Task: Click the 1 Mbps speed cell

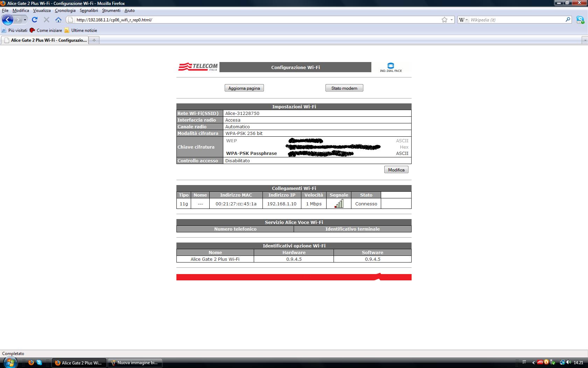Action: coord(314,204)
